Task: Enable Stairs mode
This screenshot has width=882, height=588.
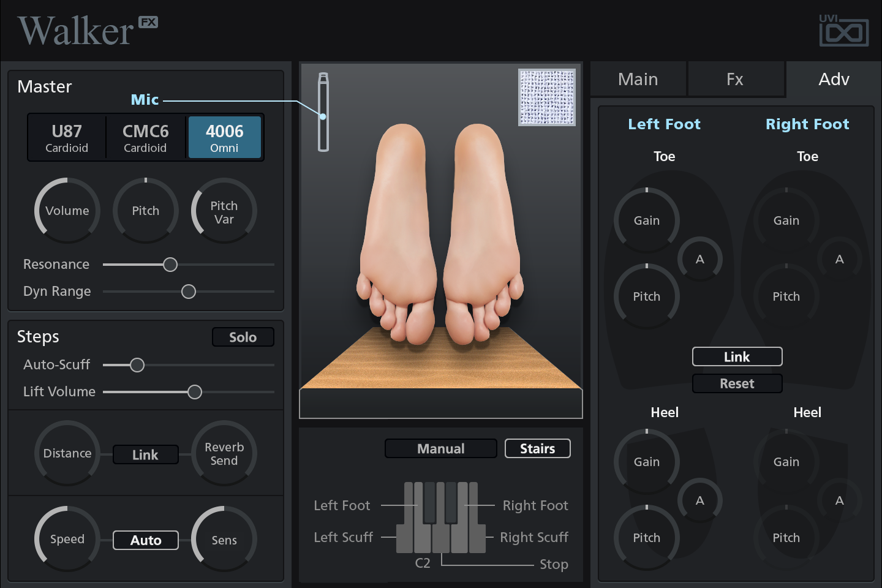Action: (x=537, y=448)
